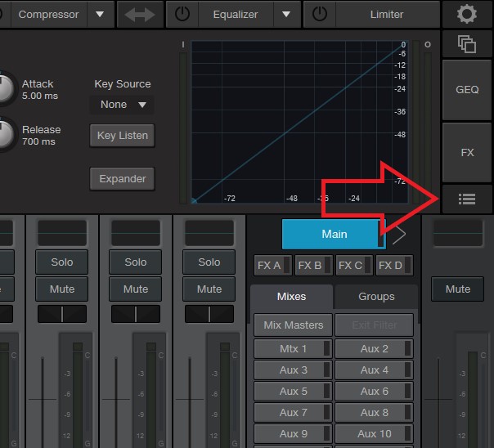Screen dimensions: 494x448
Task: Select the FX D mix
Action: tap(394, 266)
